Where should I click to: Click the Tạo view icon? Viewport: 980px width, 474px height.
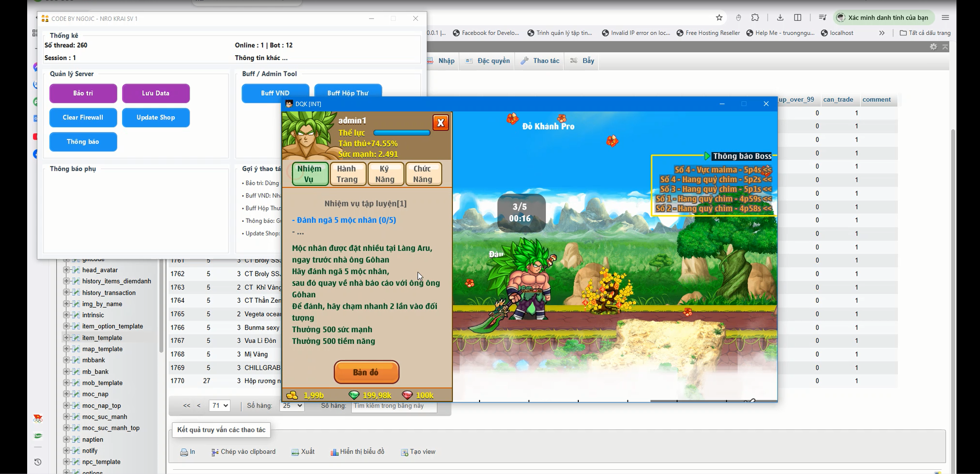tap(404, 452)
